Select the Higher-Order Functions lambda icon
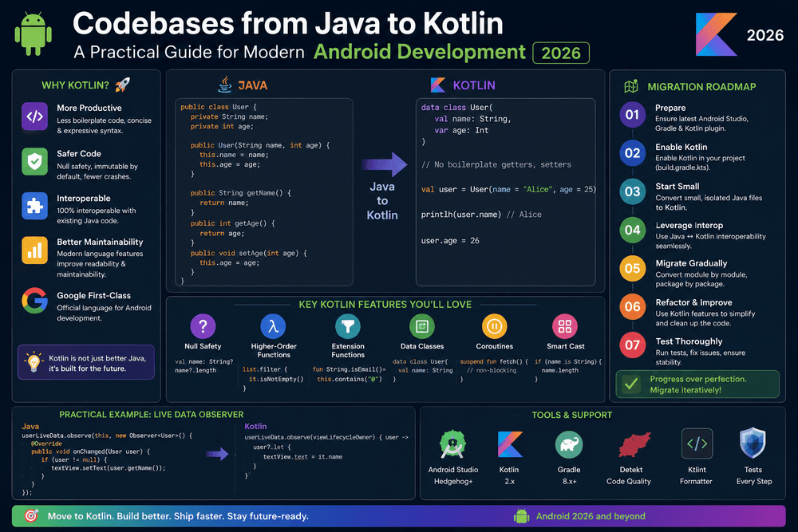 (273, 326)
